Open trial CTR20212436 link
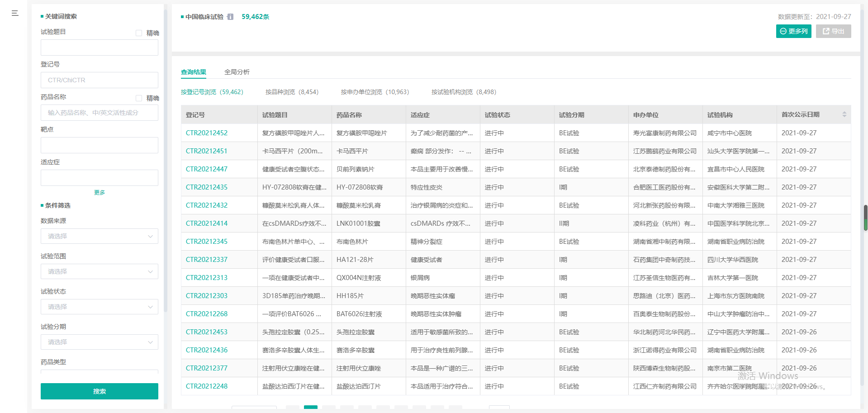 207,350
